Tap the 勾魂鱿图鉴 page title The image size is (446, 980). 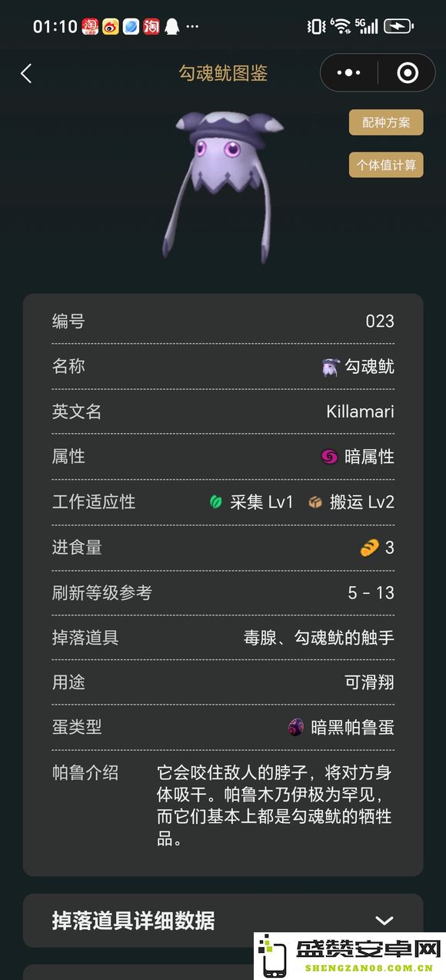(223, 73)
